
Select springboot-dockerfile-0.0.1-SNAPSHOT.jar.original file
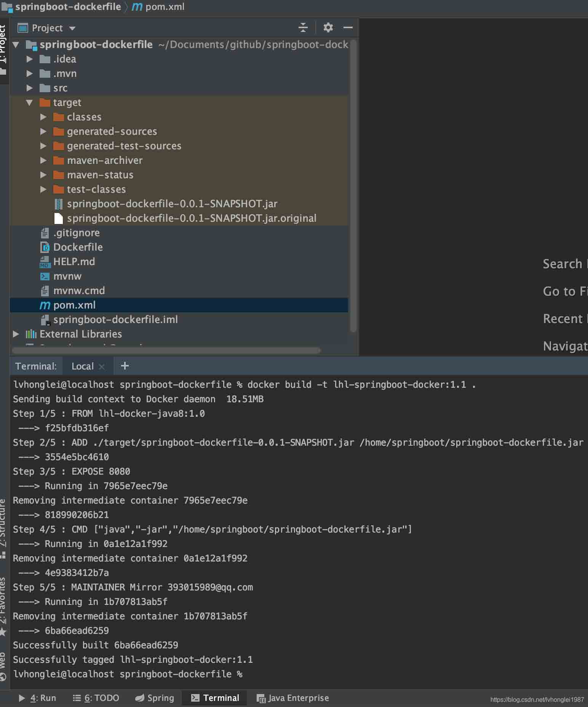192,218
